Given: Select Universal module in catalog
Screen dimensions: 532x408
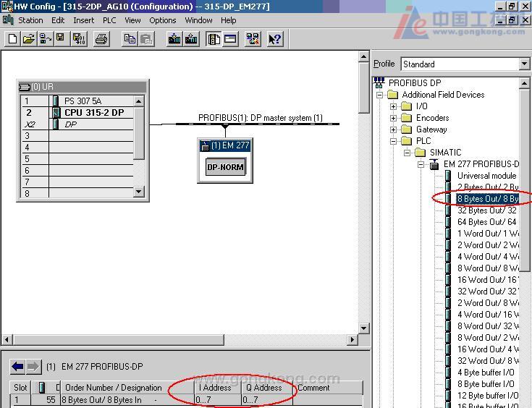Looking at the screenshot, I should click(x=487, y=176).
